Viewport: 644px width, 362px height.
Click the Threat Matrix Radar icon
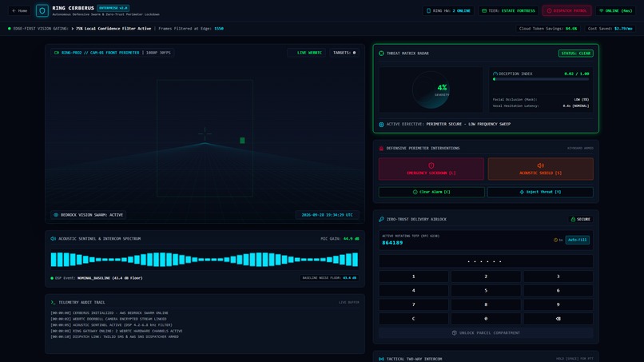(381, 54)
